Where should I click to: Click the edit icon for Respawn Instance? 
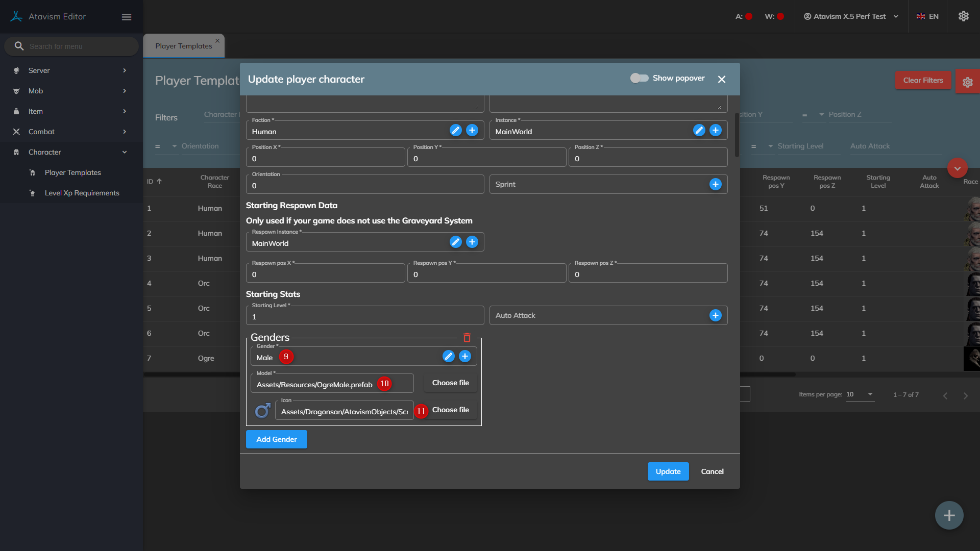tap(455, 242)
